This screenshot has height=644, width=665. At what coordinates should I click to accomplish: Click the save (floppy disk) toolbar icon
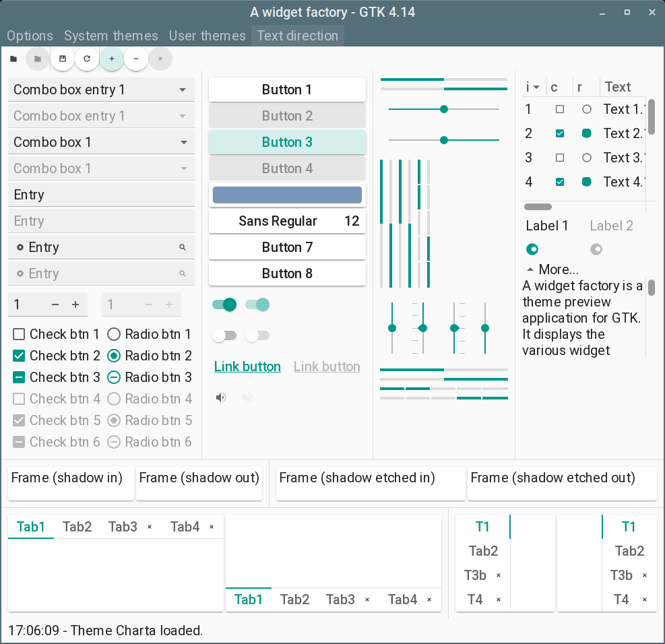click(63, 59)
